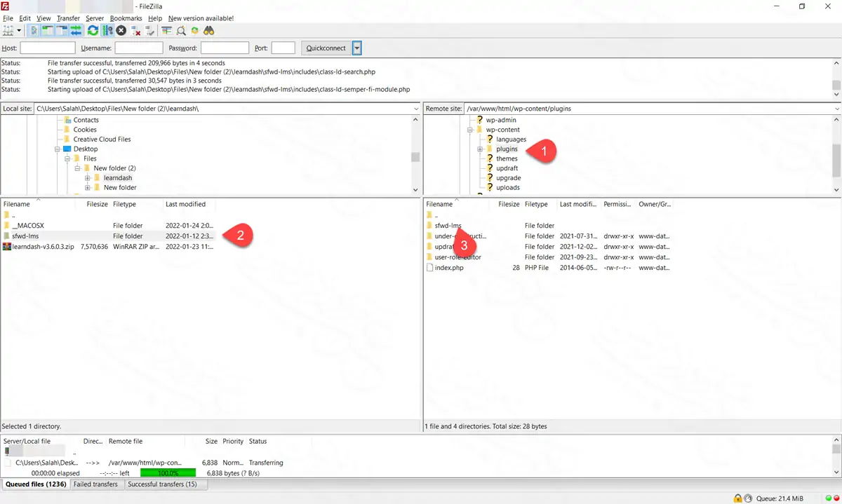
Task: Click the refresh file lists icon
Action: [93, 31]
